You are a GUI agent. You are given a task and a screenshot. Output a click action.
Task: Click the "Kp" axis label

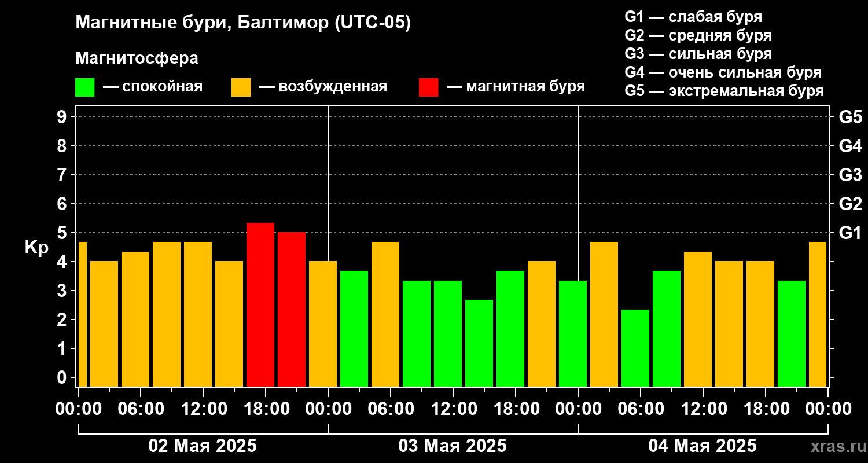36,248
